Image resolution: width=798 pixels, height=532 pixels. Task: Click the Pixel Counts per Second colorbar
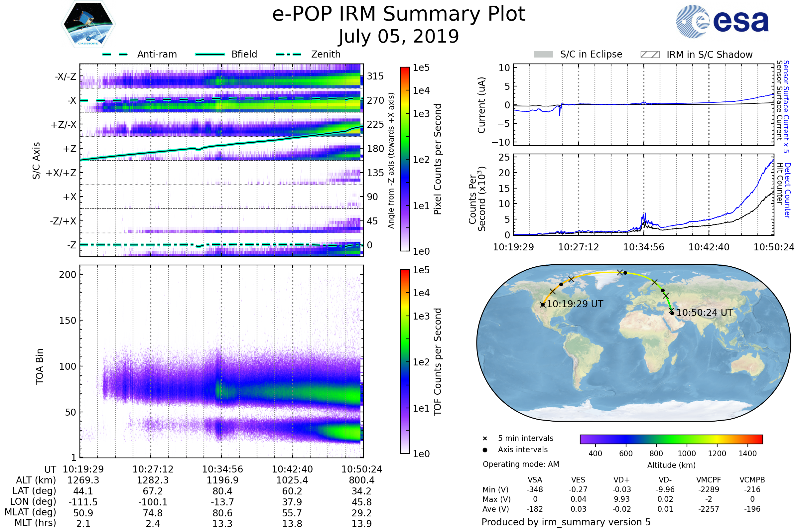(405, 159)
